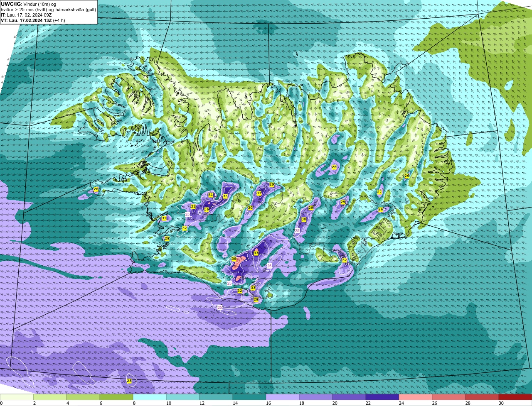Click the 2–4 m/s light green legend swatch
The width and height of the screenshot is (532, 406).
click(x=50, y=397)
